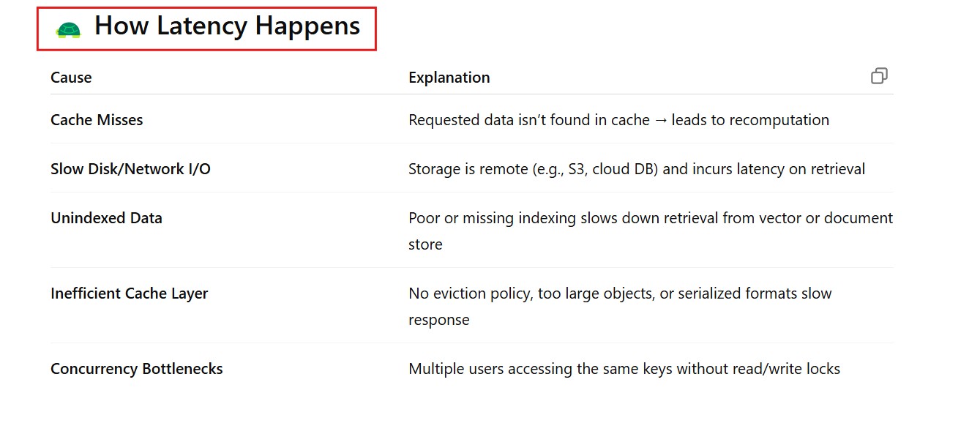Click the turtle emoji beside the heading
Screen dimensions: 980x445
click(68, 30)
